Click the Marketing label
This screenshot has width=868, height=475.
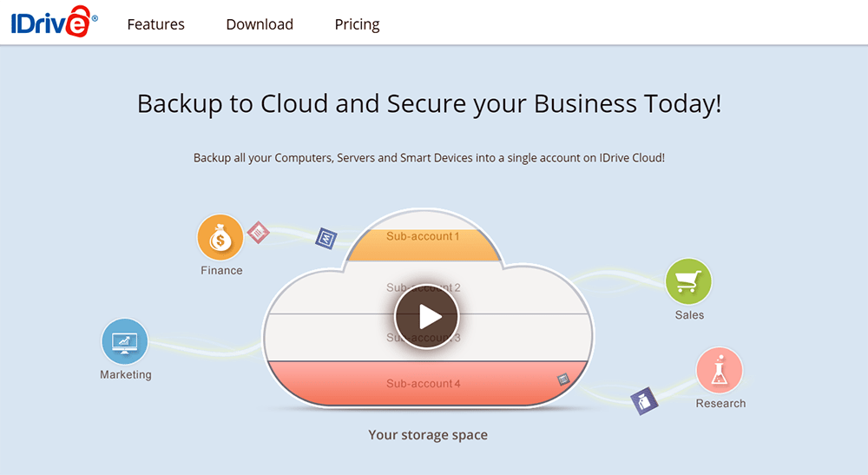click(x=126, y=375)
